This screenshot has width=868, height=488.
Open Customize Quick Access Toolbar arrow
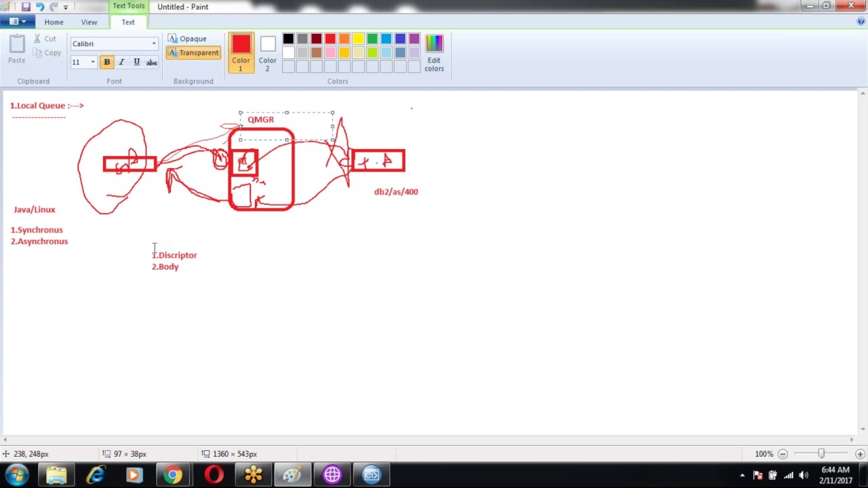[66, 7]
